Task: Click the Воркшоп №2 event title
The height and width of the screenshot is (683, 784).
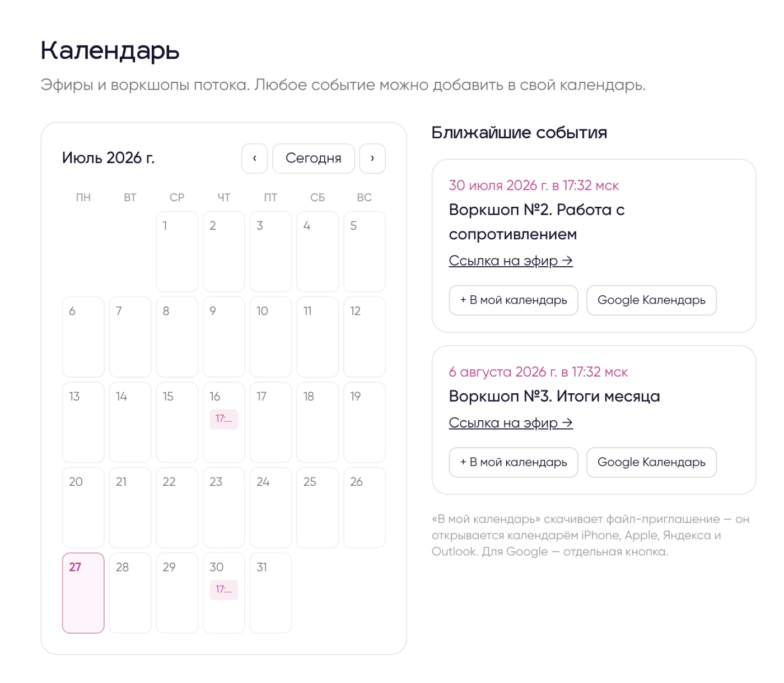Action: [536, 222]
